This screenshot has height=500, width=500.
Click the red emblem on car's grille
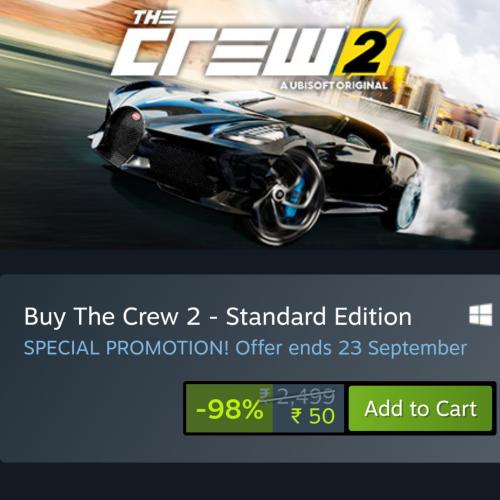point(137,116)
